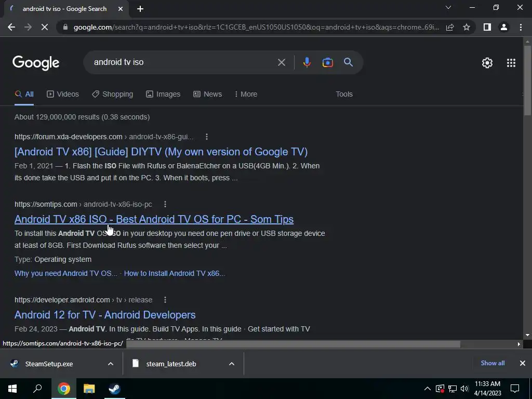Open options for xda-developers result

click(207, 137)
